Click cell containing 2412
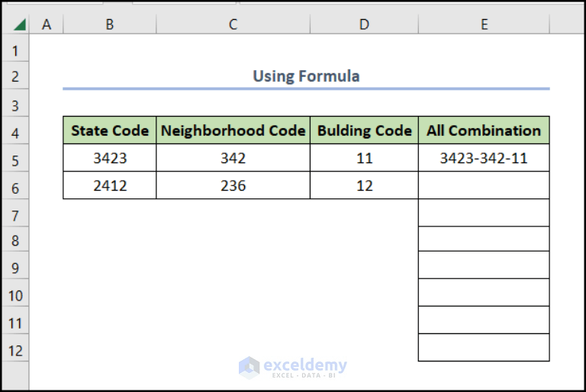The height and width of the screenshot is (392, 586). 110,185
